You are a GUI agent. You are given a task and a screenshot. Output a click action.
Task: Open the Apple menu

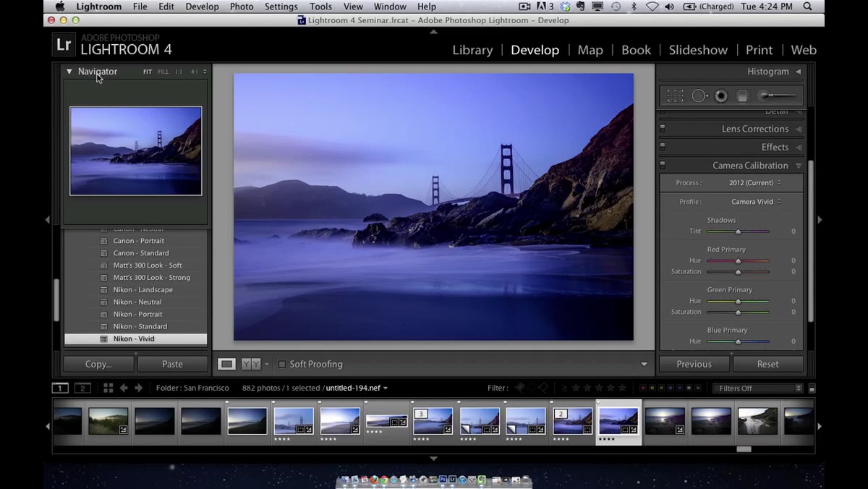[x=60, y=7]
